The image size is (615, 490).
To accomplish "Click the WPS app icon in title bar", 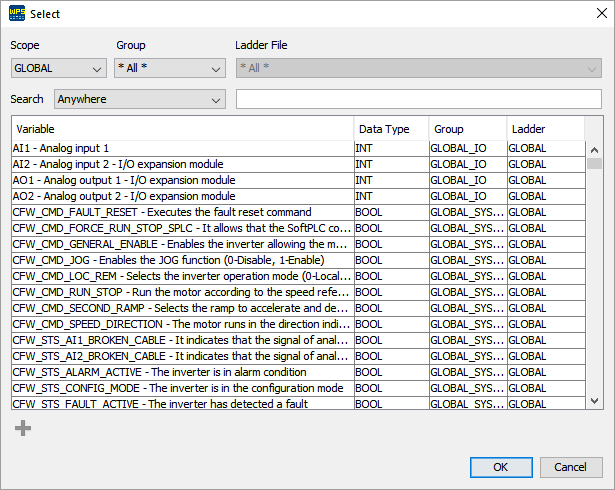I will 17,14.
